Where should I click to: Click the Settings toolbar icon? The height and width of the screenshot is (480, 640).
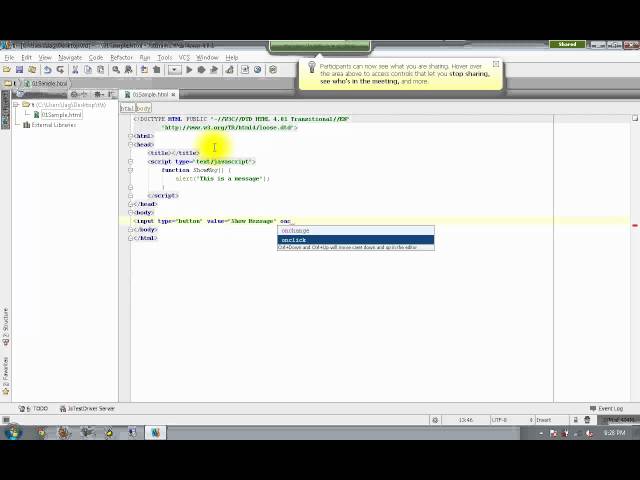[x=229, y=70]
